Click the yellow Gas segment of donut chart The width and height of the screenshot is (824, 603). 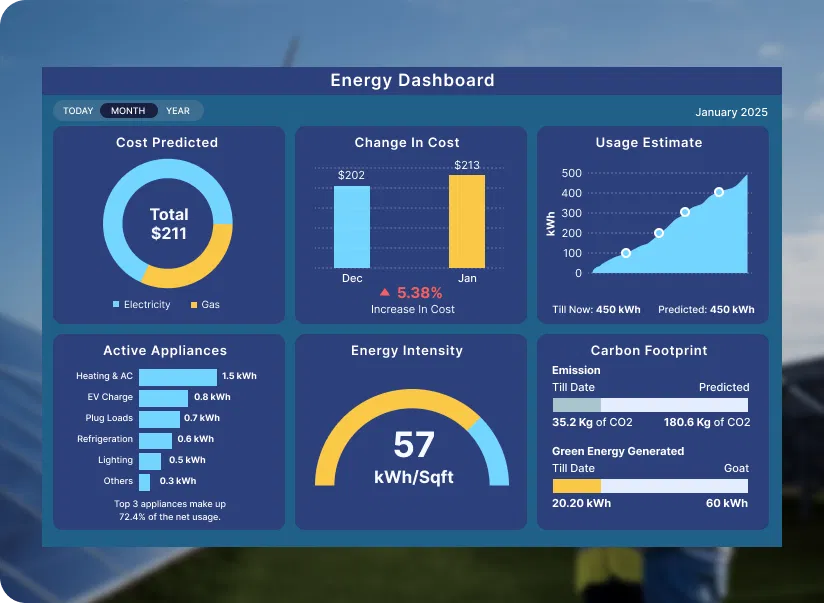tap(196, 260)
